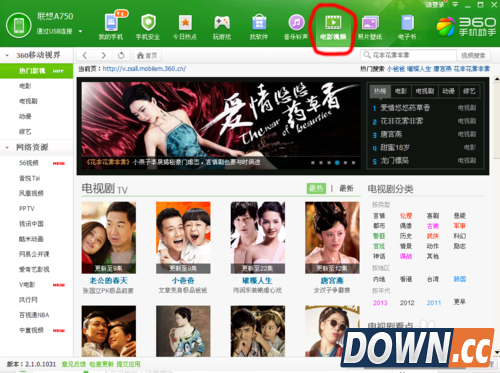Collapse the 360移动视界 section
The image size is (500, 373).
click(x=7, y=55)
